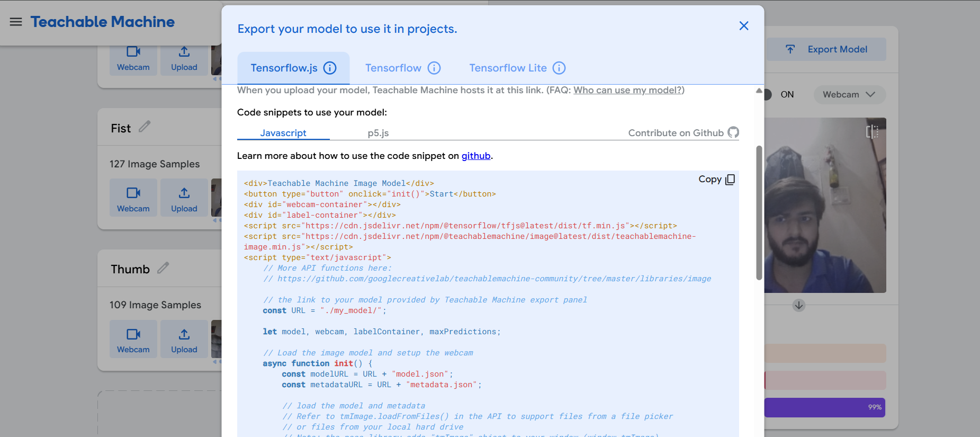Select the Tensorflow.js export tab
This screenshot has width=980, height=437.
tap(293, 68)
